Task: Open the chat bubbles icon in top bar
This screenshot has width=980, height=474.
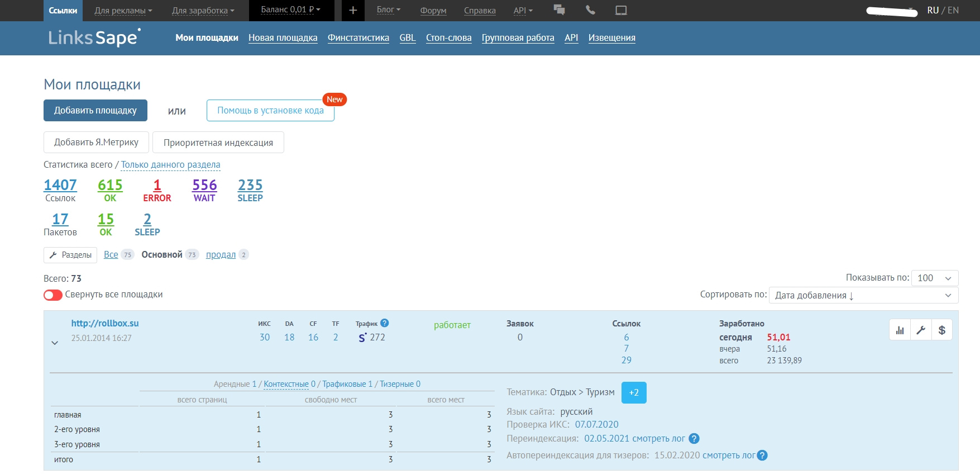Action: coord(559,10)
